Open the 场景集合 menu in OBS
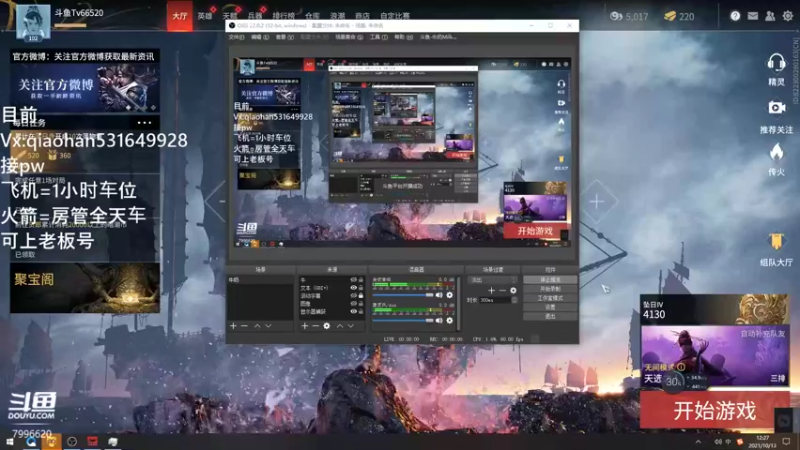Image resolution: width=800 pixels, height=450 pixels. 349,37
